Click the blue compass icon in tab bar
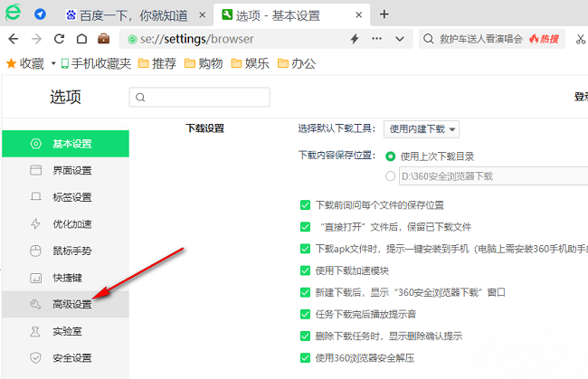Screen dimensions: 588x379 [x=40, y=14]
